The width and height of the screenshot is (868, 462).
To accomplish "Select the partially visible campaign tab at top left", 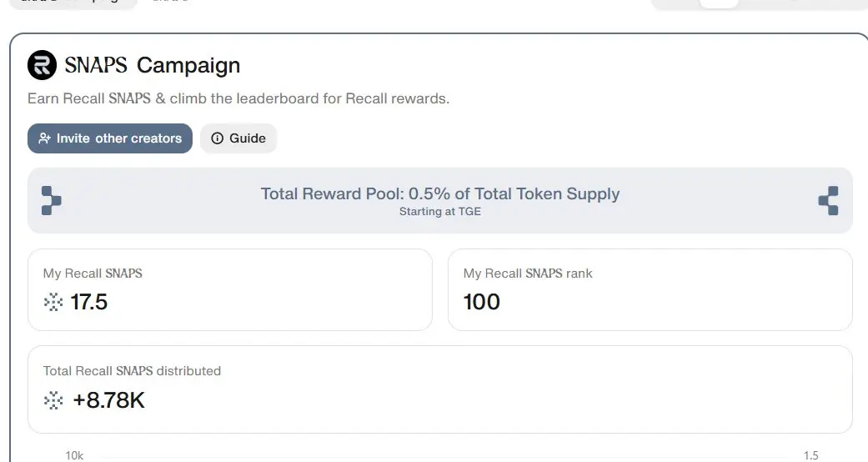I will pos(73,3).
